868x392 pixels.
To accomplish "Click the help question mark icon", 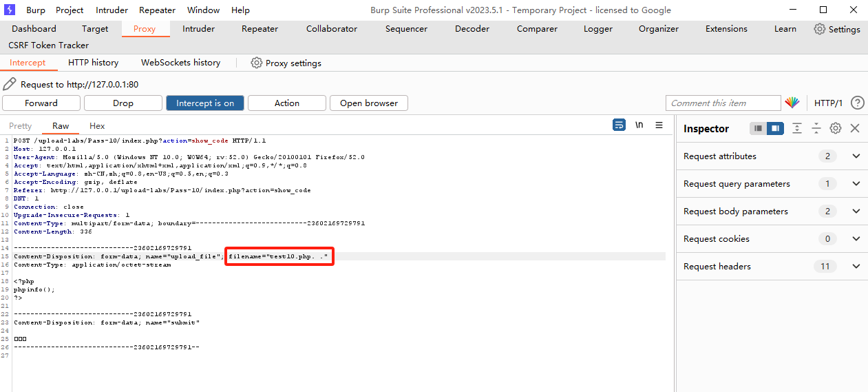I will pyautogui.click(x=857, y=103).
